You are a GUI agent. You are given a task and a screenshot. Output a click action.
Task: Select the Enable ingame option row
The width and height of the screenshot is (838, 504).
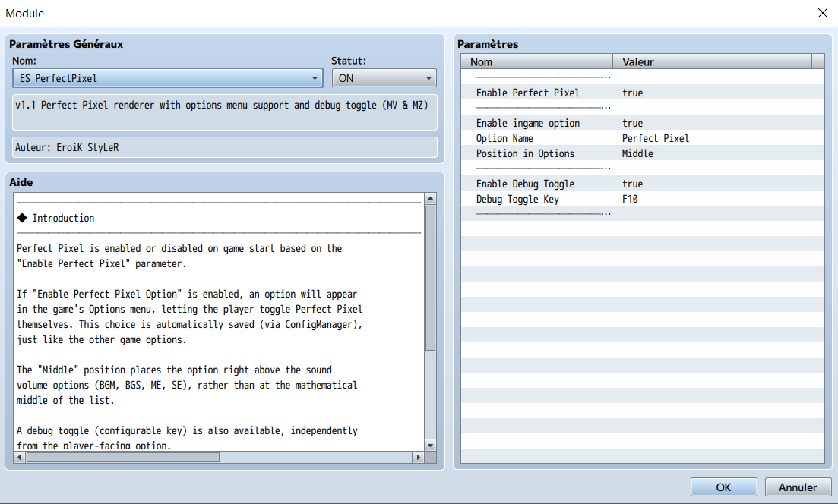pos(643,123)
